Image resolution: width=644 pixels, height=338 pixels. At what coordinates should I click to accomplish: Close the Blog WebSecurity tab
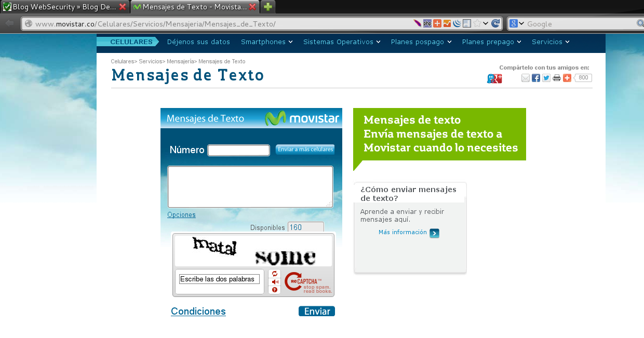123,7
